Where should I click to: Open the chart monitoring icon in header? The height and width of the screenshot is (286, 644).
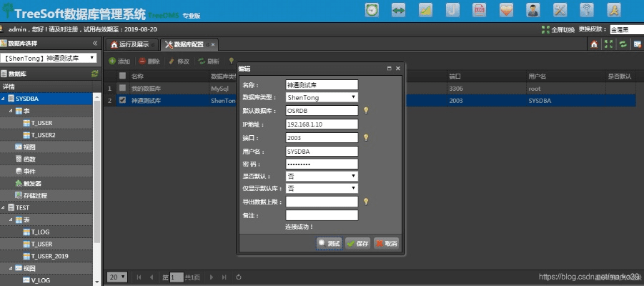pos(425,10)
